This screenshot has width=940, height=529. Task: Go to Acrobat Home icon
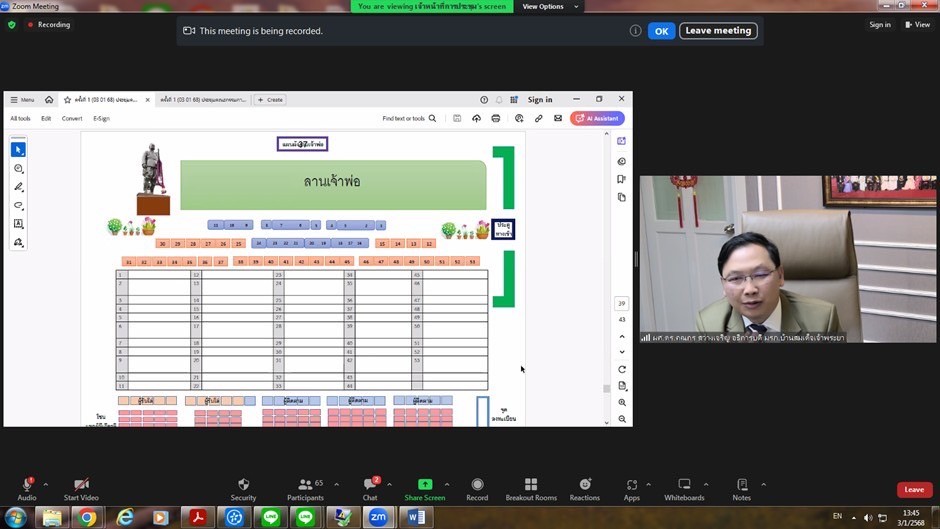[49, 100]
